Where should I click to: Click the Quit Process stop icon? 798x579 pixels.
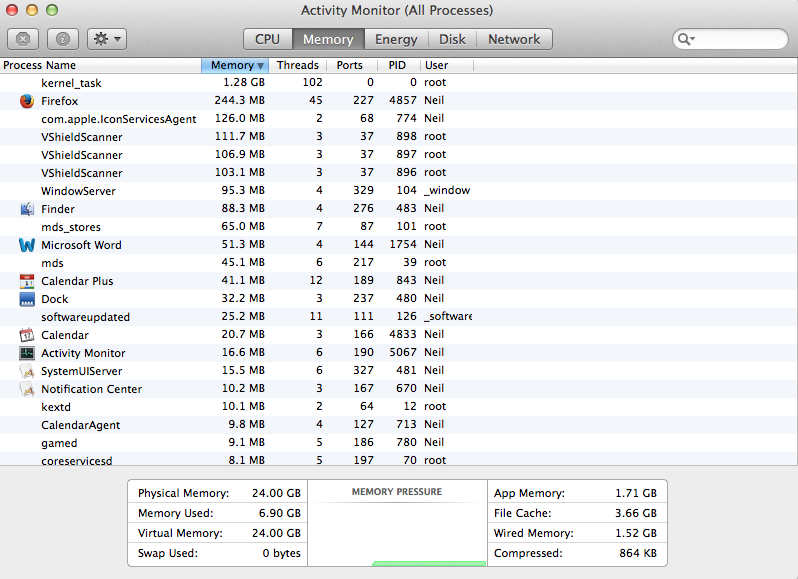coord(23,39)
